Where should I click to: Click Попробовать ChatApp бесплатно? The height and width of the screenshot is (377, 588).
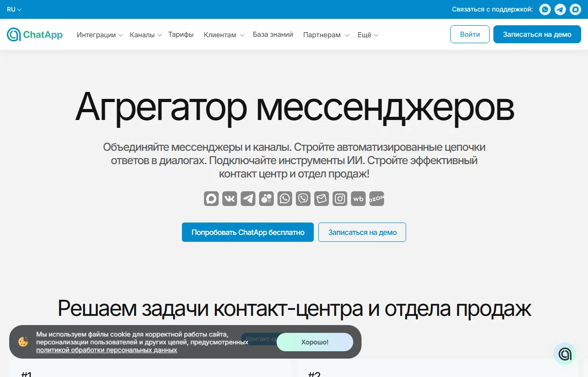pyautogui.click(x=248, y=232)
